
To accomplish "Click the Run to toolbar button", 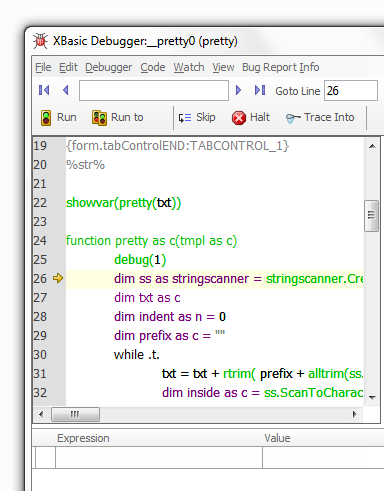I will click(118, 118).
